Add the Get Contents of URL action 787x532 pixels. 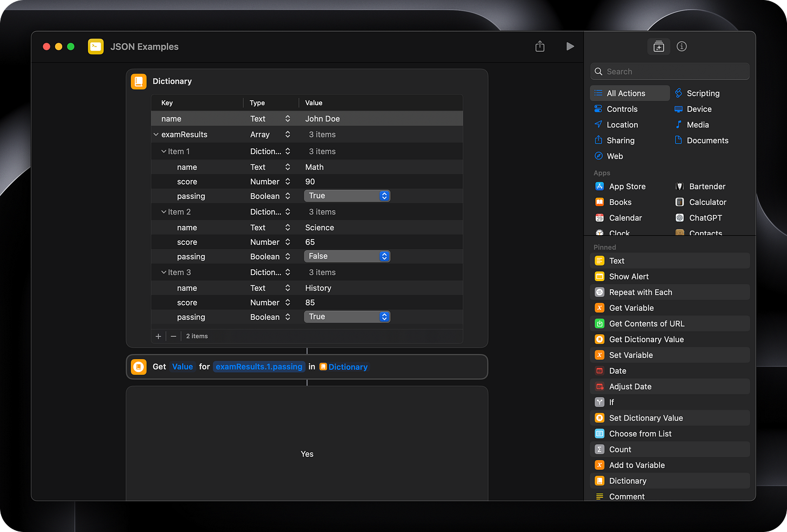pyautogui.click(x=670, y=323)
